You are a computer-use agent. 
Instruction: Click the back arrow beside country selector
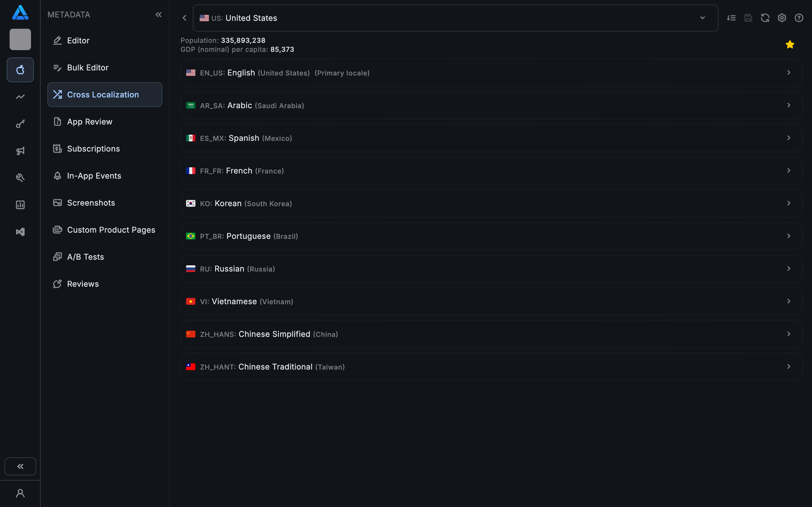tap(184, 18)
